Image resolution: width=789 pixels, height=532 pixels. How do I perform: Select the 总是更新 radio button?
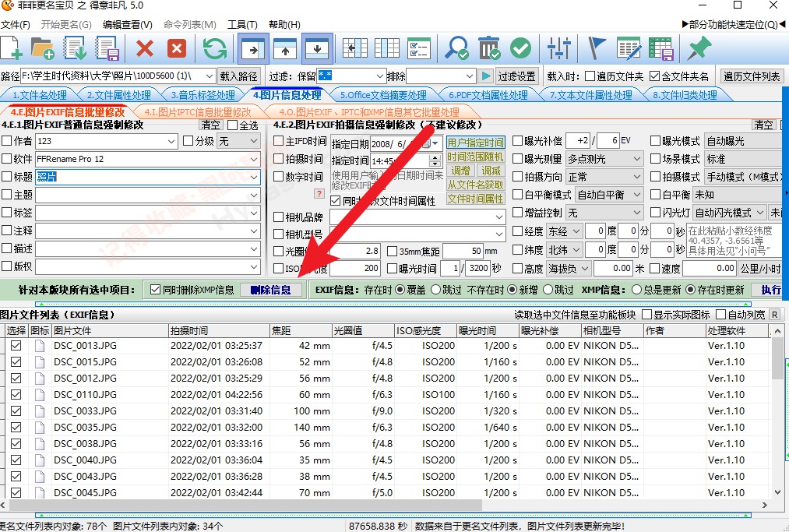pos(636,290)
